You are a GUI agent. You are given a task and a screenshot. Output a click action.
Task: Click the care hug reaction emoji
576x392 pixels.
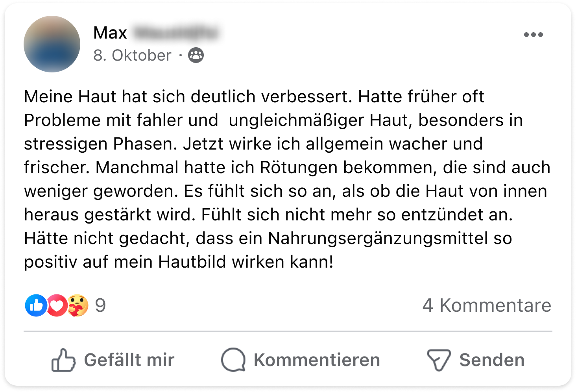pos(78,305)
